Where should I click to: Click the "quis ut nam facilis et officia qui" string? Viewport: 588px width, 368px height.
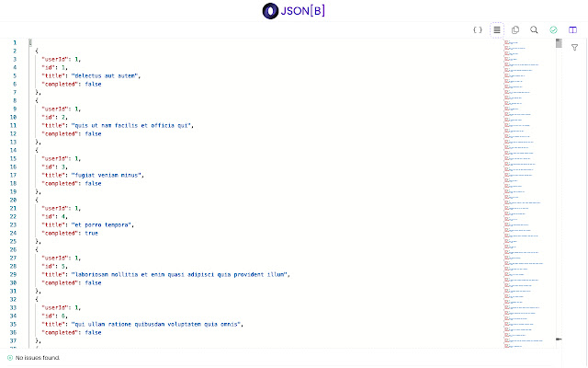(131, 125)
